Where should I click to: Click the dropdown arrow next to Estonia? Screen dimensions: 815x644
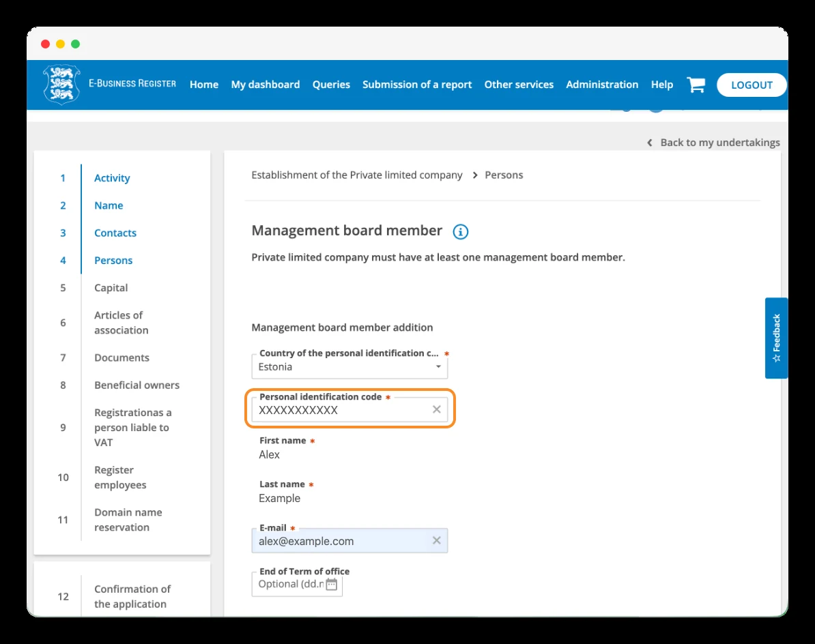pyautogui.click(x=438, y=366)
